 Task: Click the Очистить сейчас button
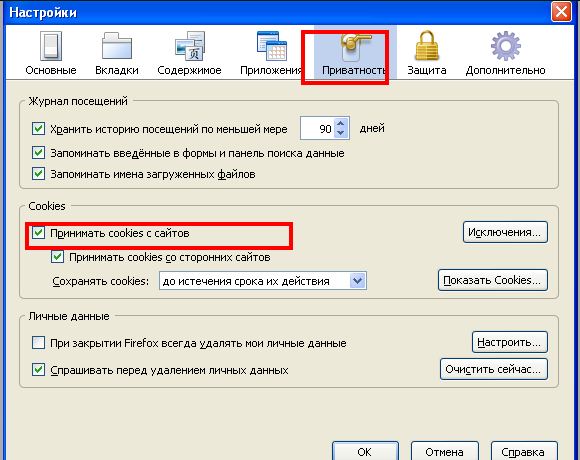point(494,369)
